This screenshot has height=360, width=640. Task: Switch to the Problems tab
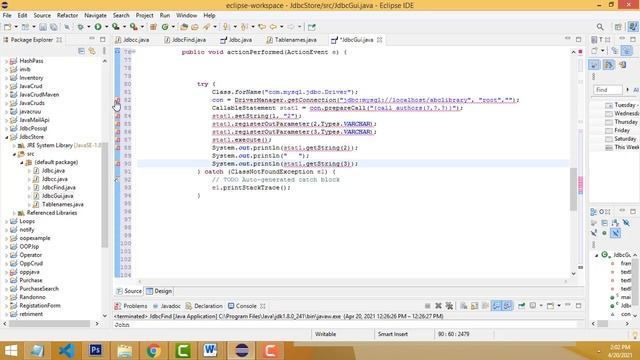point(131,306)
